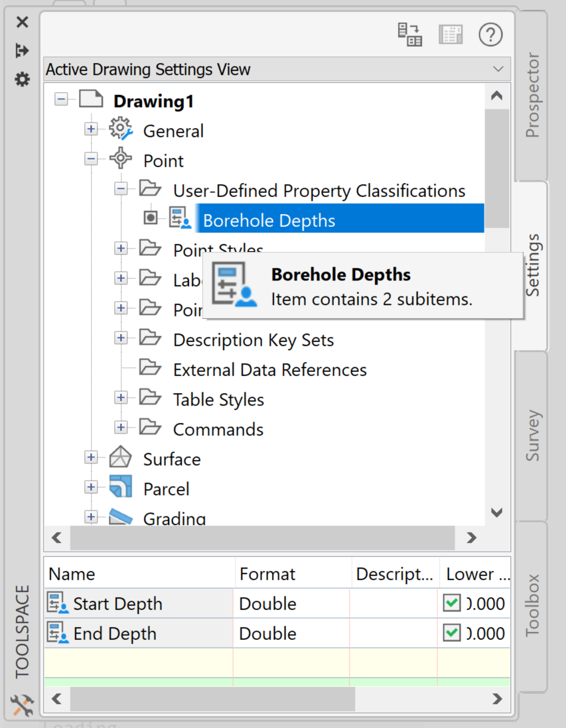
Task: Switch to the Settings tab
Action: [x=531, y=266]
